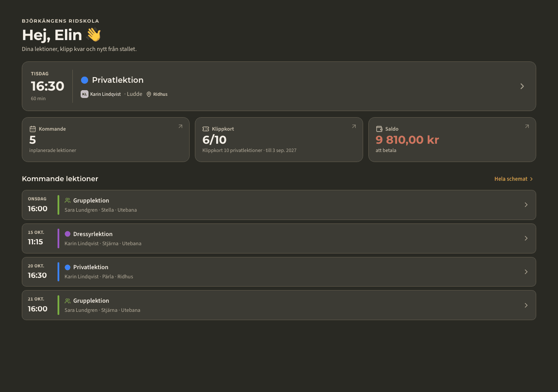Click the 11:15 time on the 15 okt. row
Image resolution: width=558 pixels, height=392 pixels.
[x=35, y=242]
